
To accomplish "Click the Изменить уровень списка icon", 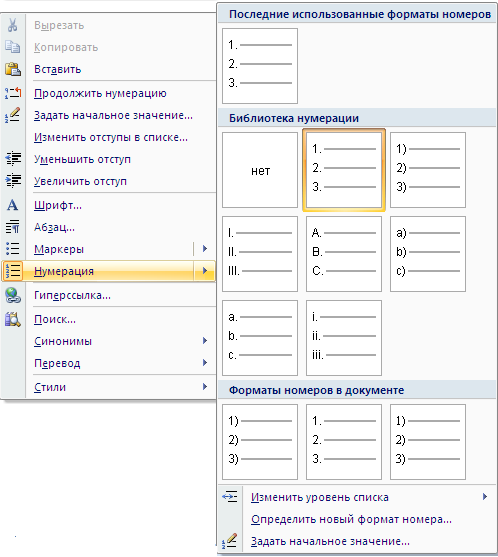I will click(x=229, y=497).
